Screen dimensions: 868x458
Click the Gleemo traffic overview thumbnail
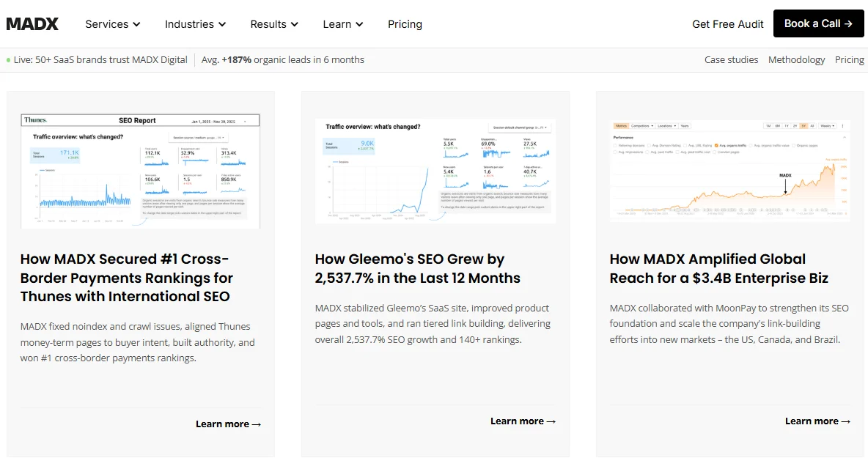point(435,171)
